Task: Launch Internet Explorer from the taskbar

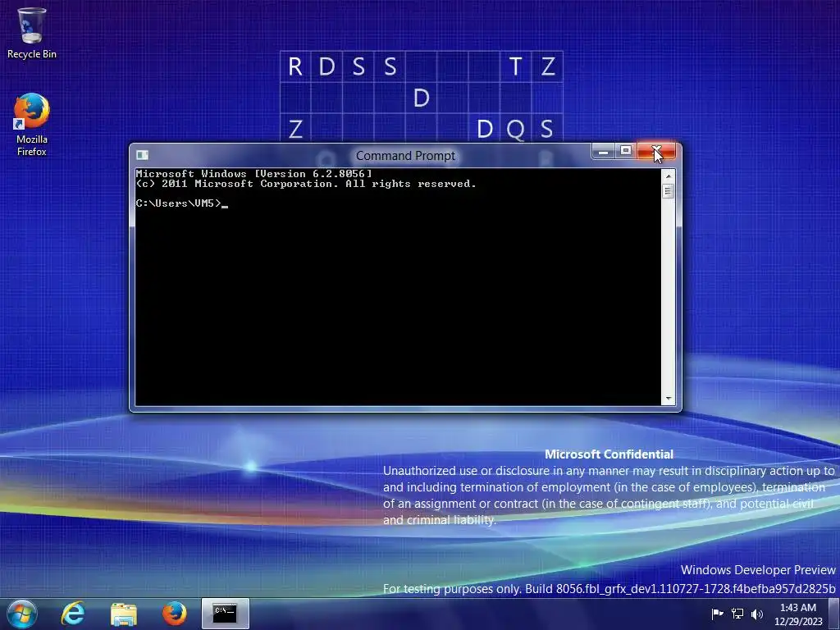Action: point(73,614)
